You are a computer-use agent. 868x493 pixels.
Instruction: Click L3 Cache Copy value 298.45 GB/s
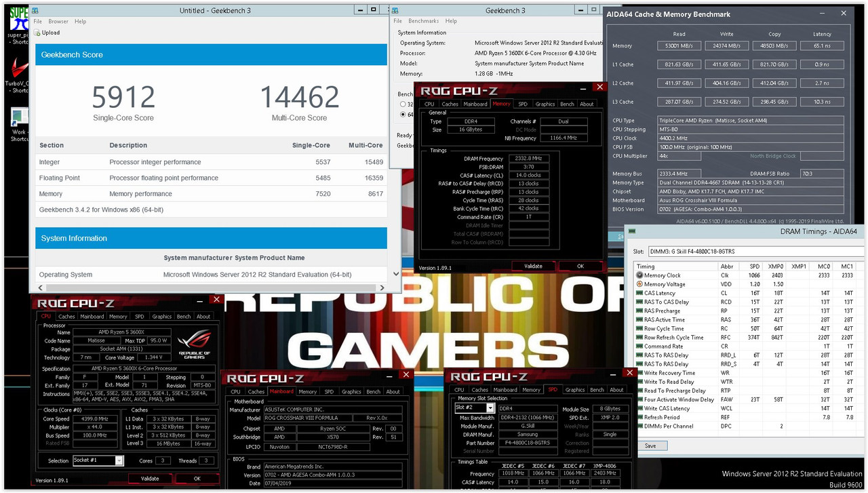point(774,102)
